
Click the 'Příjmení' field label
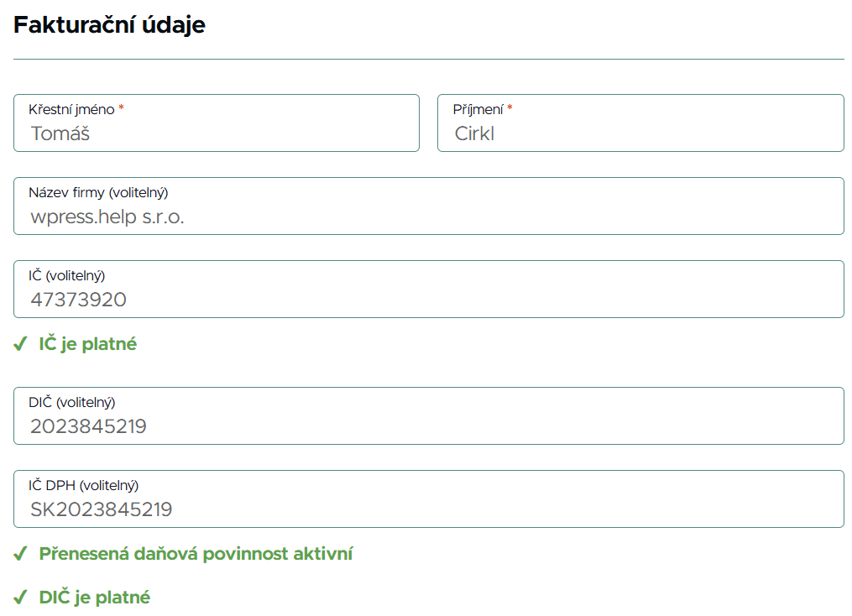478,109
